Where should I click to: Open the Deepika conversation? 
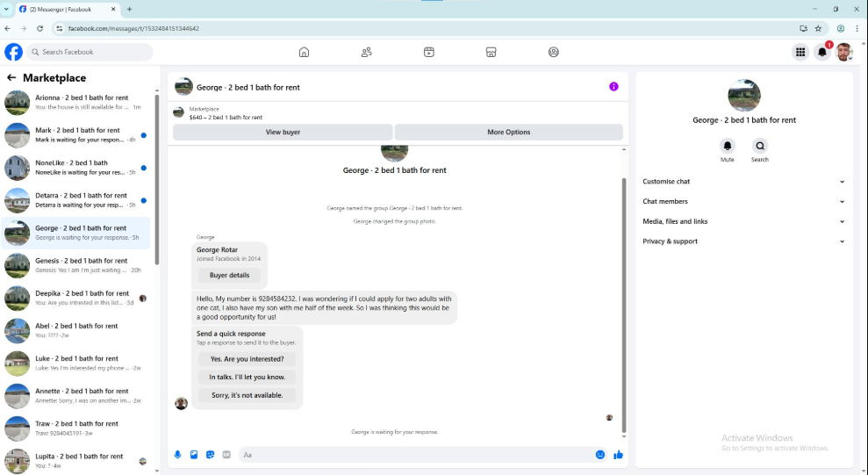(75, 299)
